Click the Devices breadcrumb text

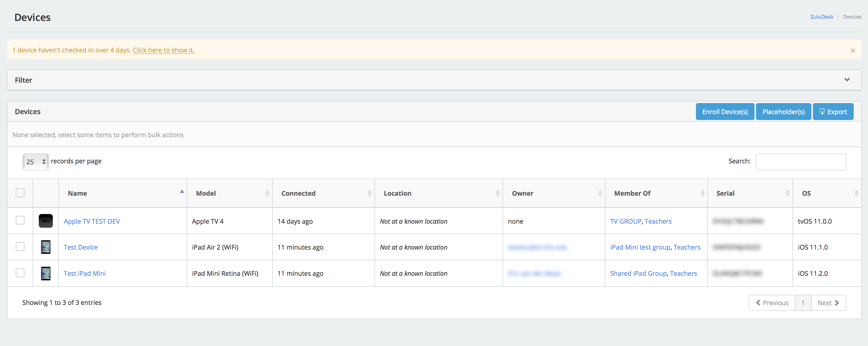852,17
